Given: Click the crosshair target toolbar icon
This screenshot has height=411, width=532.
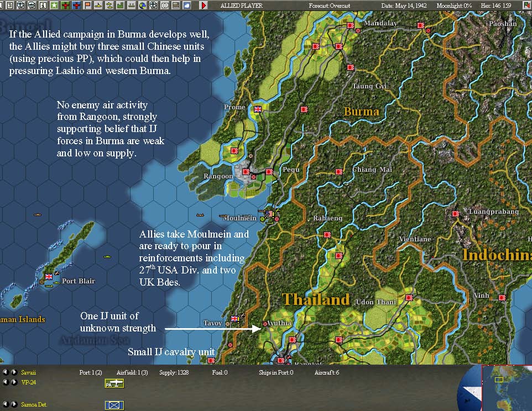Looking at the screenshot, I should pyautogui.click(x=154, y=6).
